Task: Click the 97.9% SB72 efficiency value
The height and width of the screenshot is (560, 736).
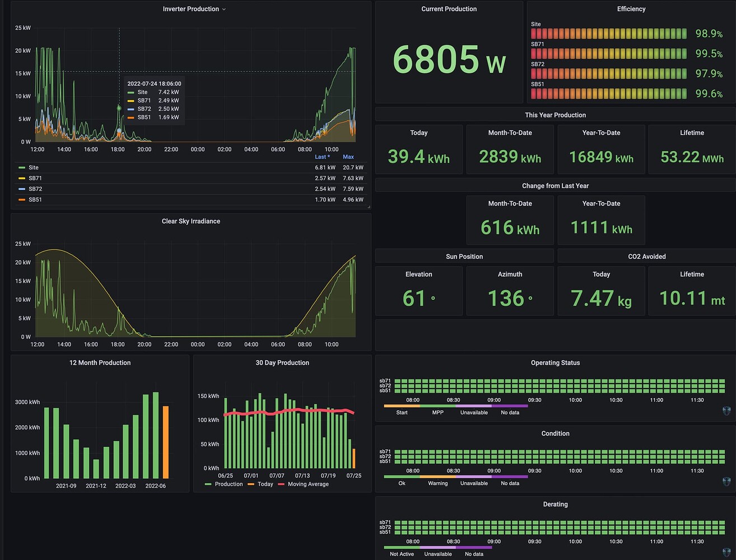Action: click(709, 74)
